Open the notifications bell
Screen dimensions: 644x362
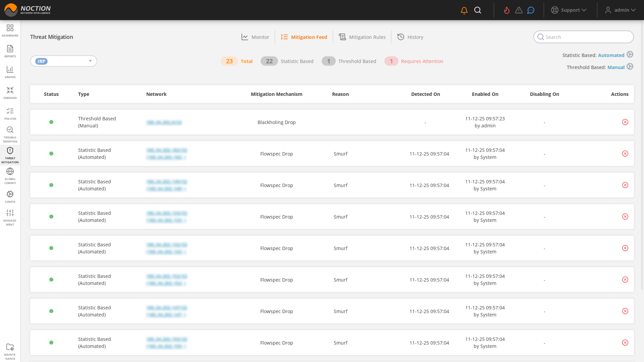tap(464, 10)
